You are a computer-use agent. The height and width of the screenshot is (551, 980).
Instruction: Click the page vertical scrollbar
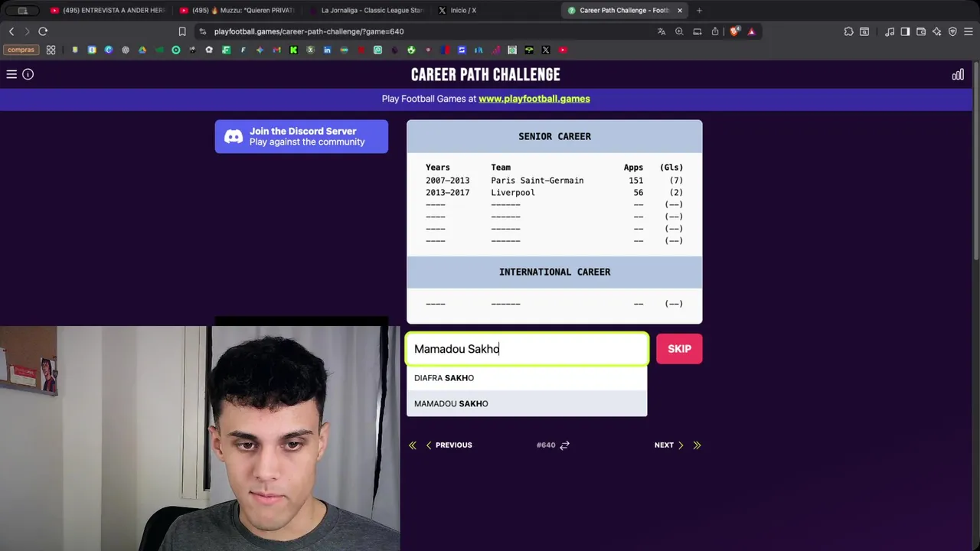(x=976, y=161)
